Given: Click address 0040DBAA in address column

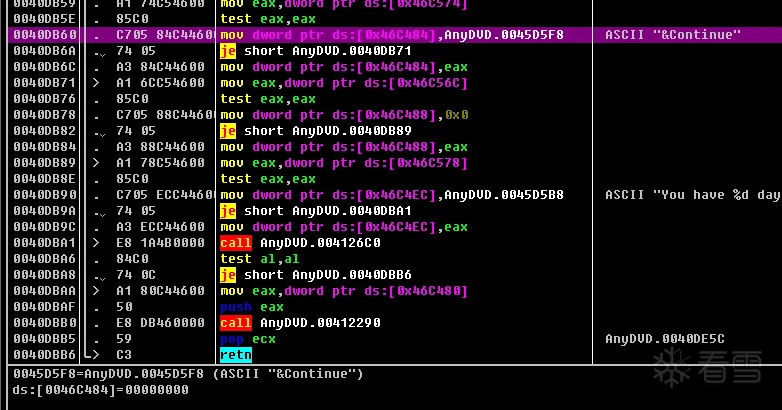Looking at the screenshot, I should click(45, 290).
